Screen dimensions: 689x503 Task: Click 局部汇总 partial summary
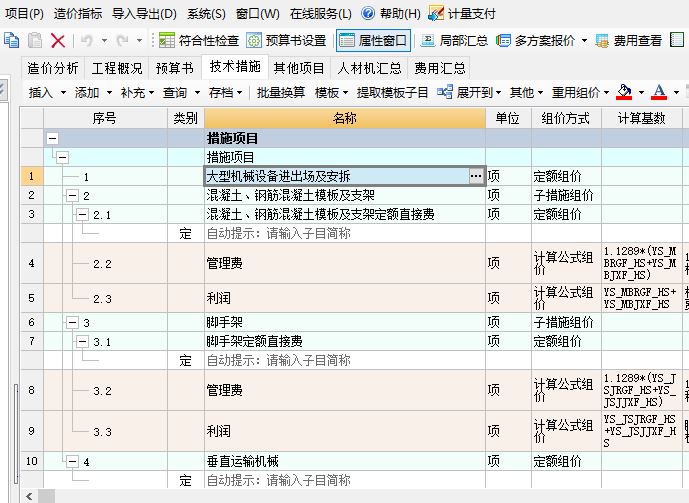point(454,41)
